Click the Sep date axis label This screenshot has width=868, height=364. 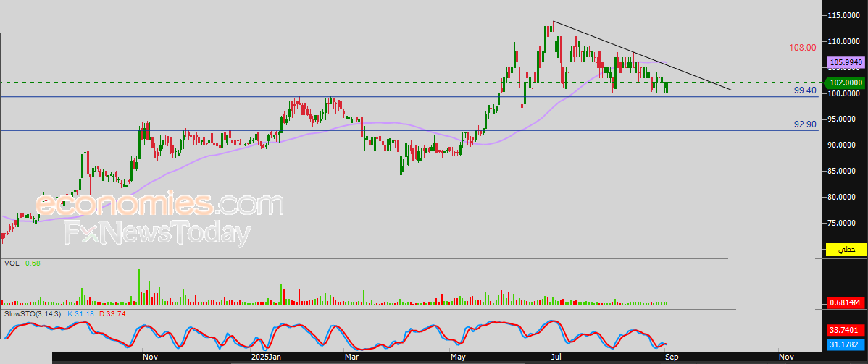pos(672,357)
